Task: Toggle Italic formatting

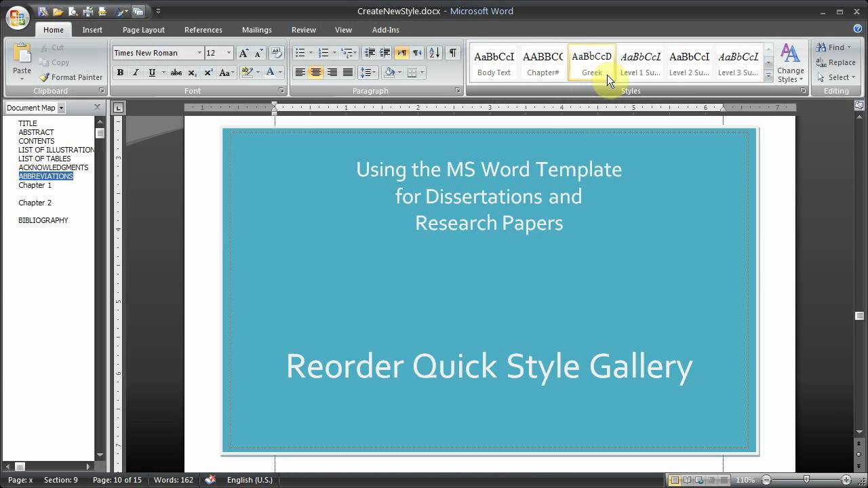Action: [136, 73]
